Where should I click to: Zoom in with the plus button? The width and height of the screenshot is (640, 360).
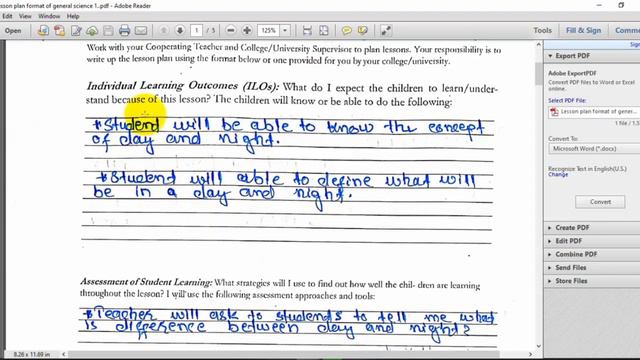(x=247, y=31)
